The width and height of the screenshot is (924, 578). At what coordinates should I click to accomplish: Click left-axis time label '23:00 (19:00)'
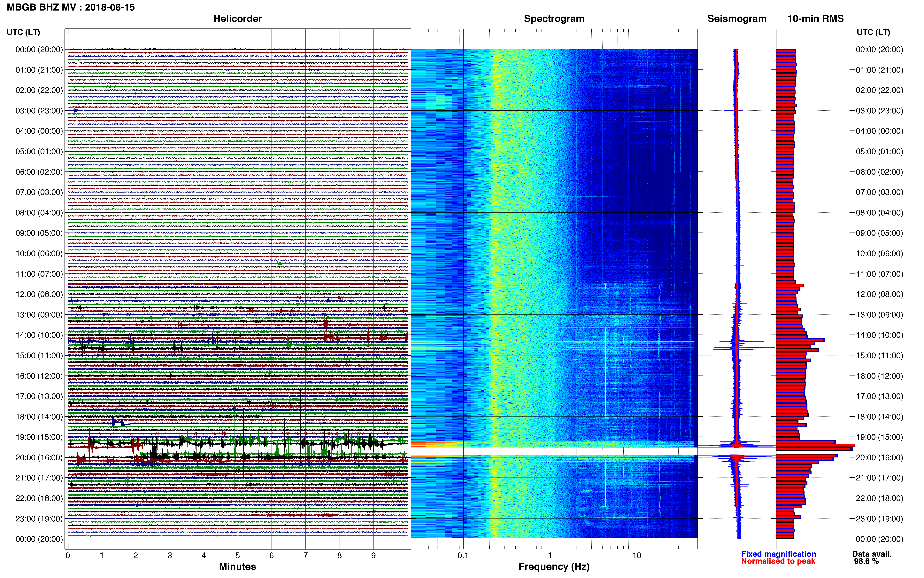click(39, 519)
